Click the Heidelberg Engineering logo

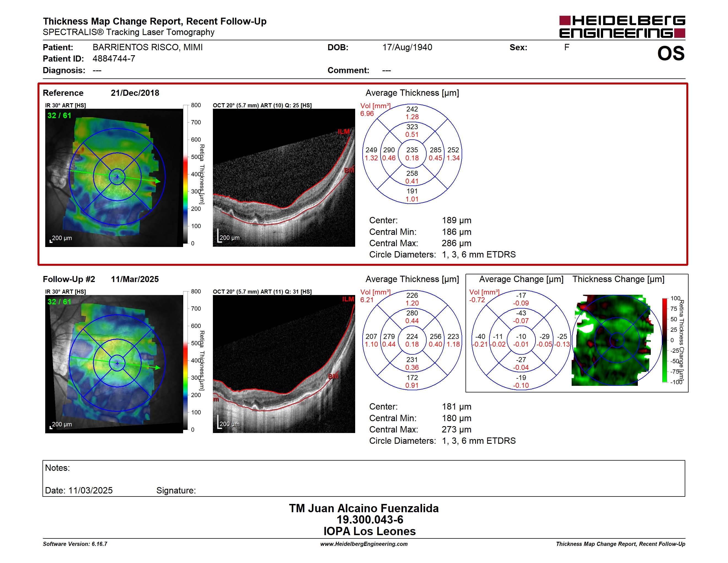(x=622, y=27)
